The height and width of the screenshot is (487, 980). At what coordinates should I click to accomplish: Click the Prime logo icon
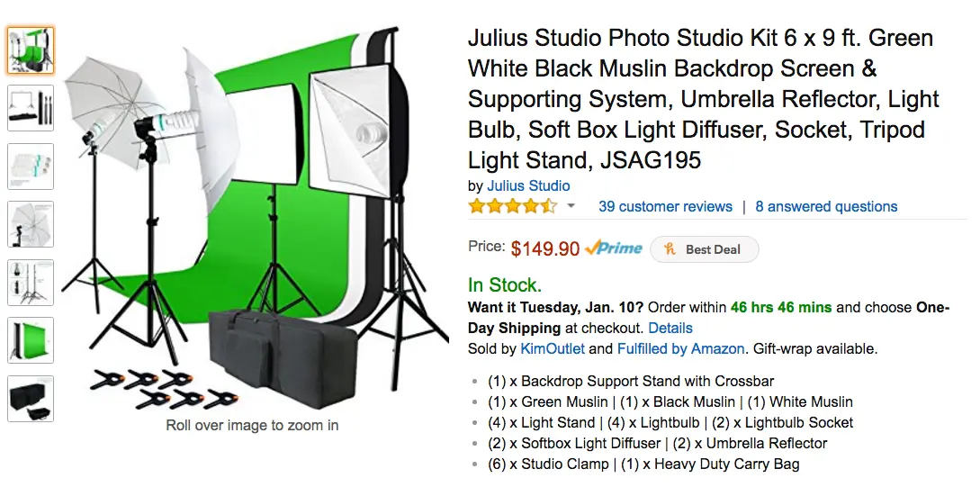tap(614, 248)
